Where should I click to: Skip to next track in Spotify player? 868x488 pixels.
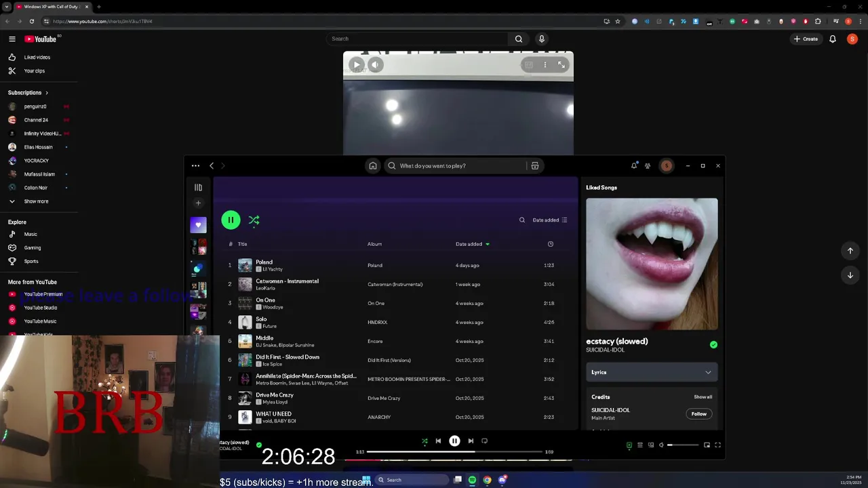471,441
